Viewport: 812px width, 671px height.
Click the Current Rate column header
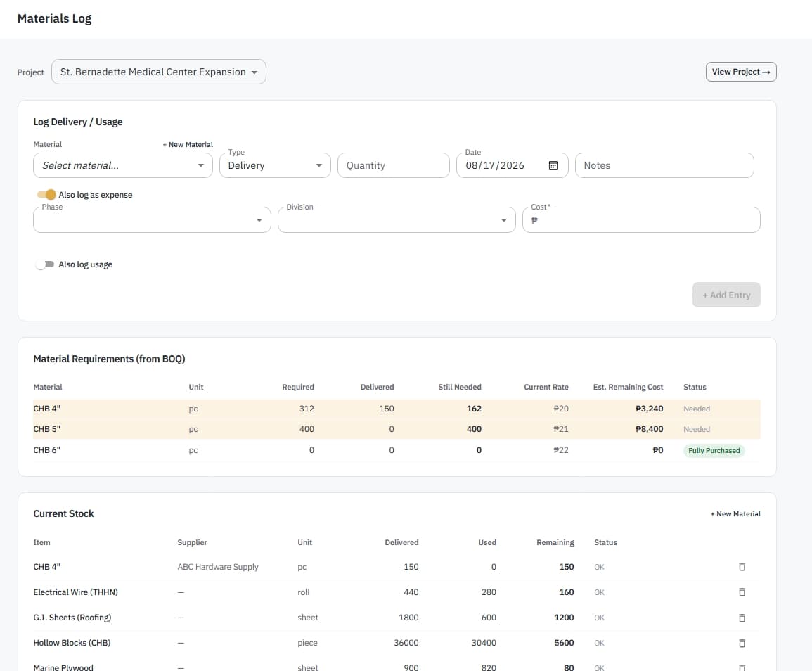(x=546, y=387)
